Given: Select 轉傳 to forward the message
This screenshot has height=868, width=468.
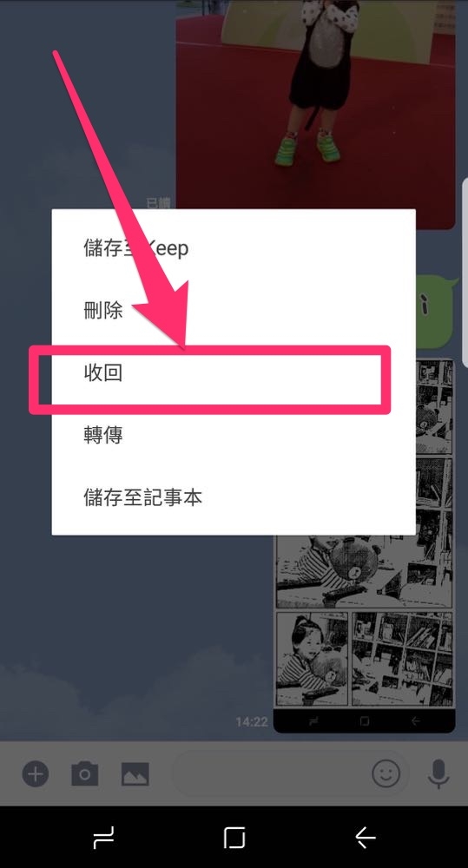Looking at the screenshot, I should [234, 435].
